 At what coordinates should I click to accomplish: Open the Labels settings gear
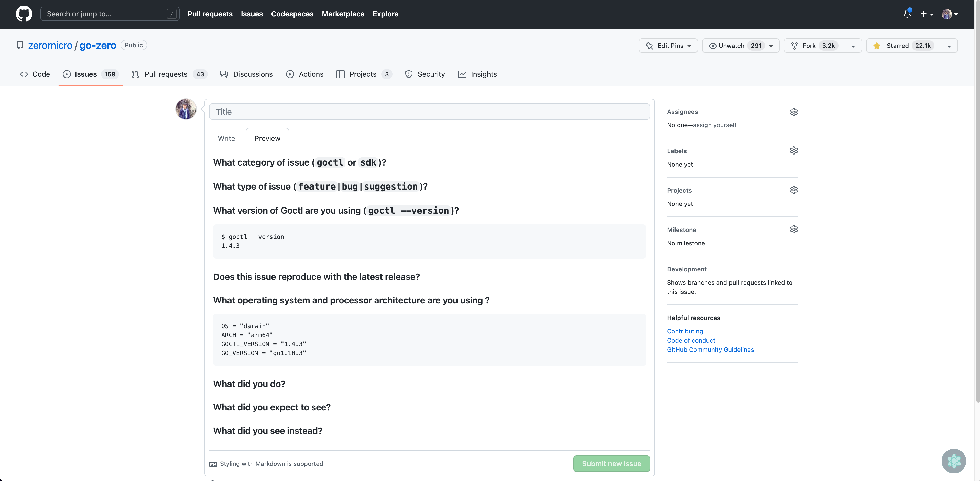(793, 150)
